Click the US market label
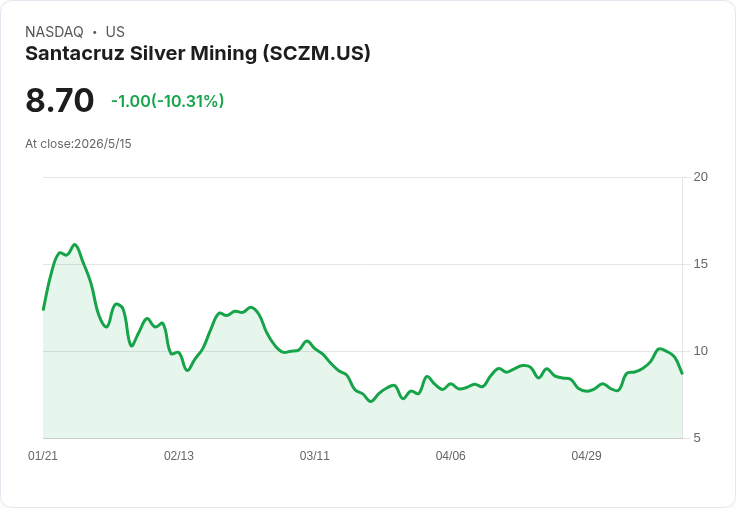Viewport: 736px width, 508px height. point(115,32)
